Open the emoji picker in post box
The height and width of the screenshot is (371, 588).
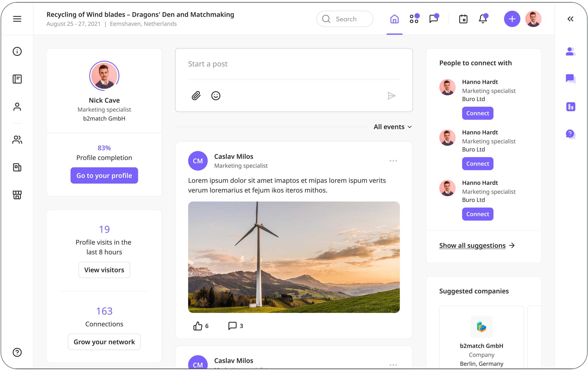[x=216, y=96]
